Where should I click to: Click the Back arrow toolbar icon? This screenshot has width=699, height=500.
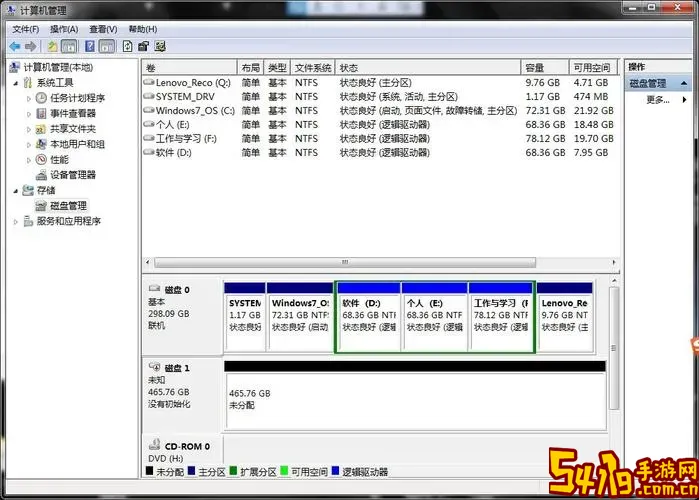coord(15,46)
